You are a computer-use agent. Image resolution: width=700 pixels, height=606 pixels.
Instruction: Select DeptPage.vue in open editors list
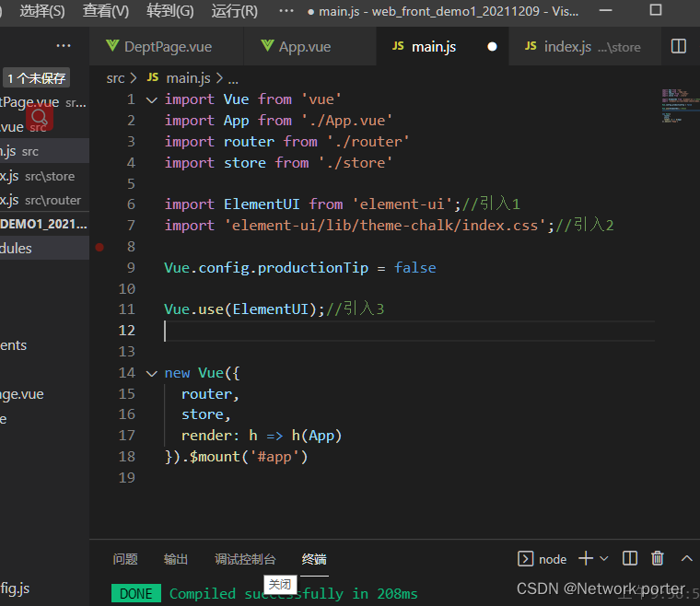pos(44,102)
